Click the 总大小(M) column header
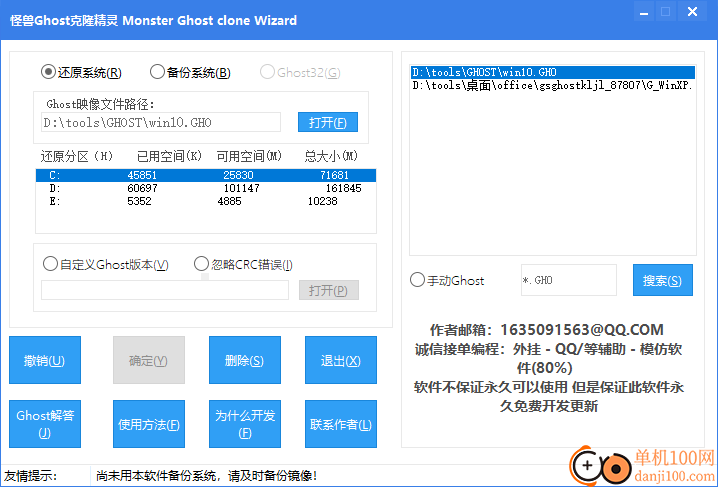 [x=331, y=157]
